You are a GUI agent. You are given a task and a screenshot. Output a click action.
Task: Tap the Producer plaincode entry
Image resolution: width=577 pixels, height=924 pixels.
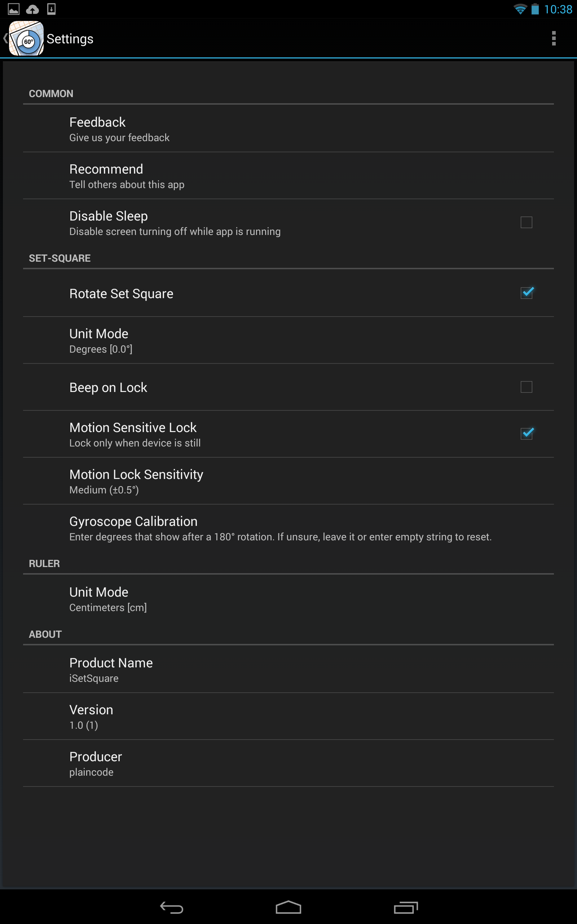(x=288, y=763)
